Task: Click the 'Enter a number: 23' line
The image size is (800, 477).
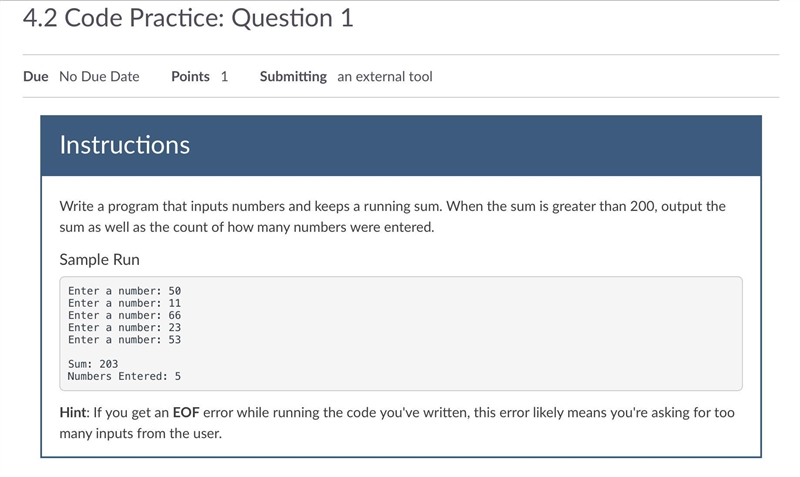Action: [x=124, y=328]
